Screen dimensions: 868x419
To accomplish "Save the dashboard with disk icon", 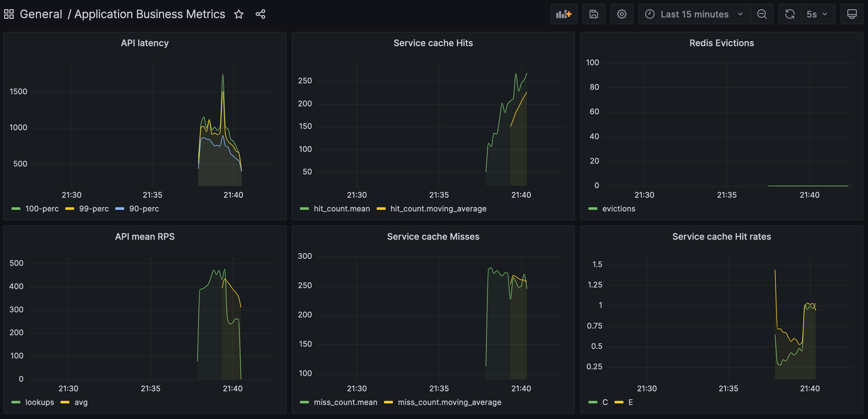I will click(x=594, y=14).
